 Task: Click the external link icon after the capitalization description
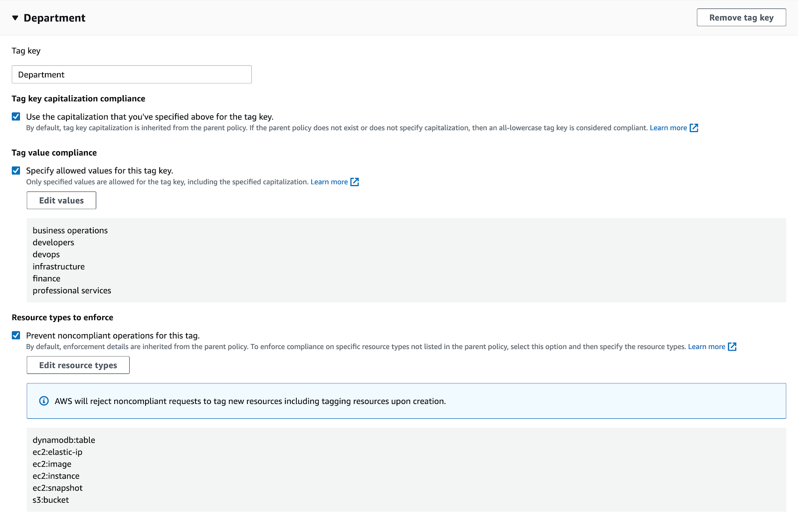694,128
